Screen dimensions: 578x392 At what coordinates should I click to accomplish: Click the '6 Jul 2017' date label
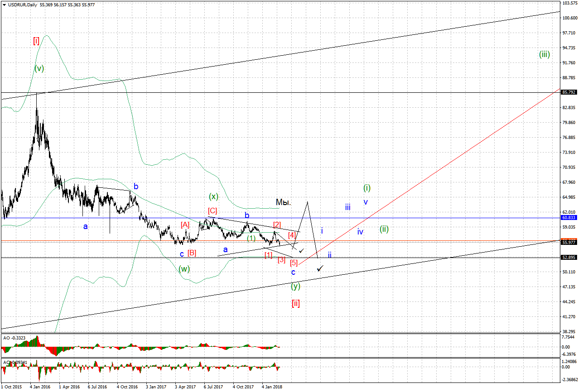[213, 387]
